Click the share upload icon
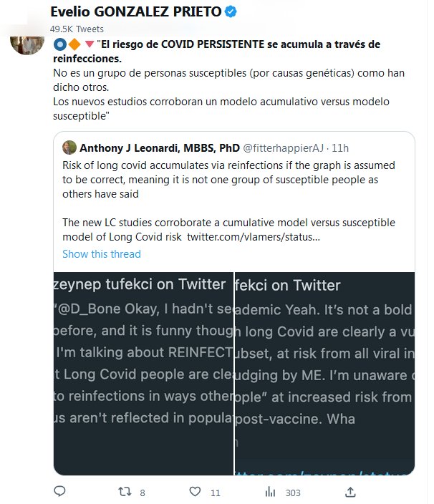 tap(350, 492)
